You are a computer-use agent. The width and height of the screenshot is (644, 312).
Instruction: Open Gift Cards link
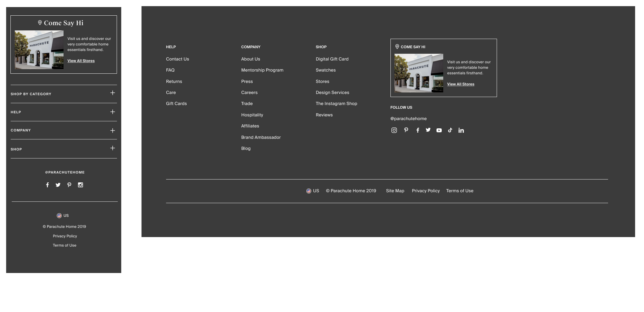(177, 103)
